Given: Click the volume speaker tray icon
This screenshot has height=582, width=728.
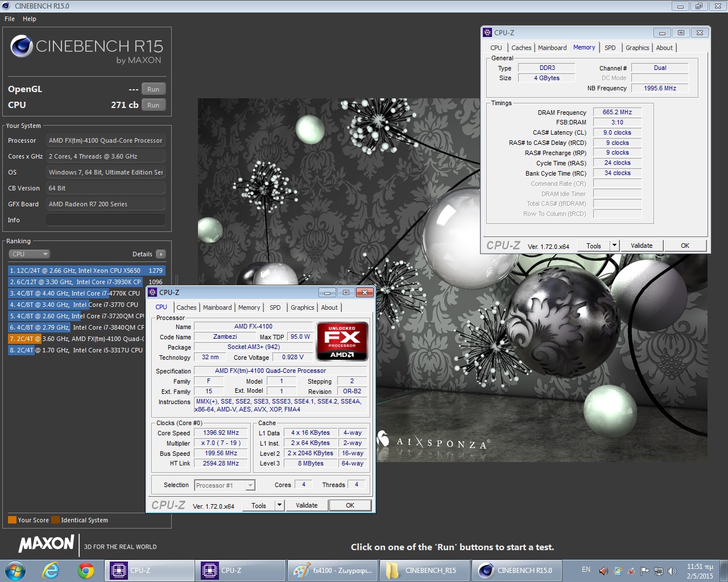Looking at the screenshot, I should (672, 571).
